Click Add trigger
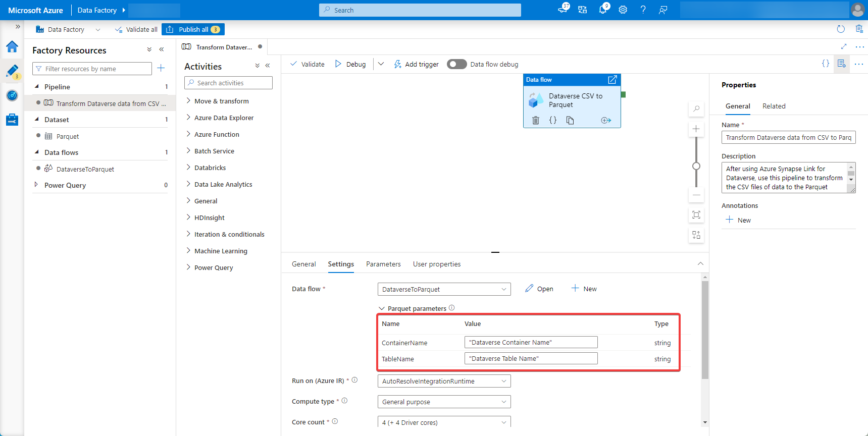 (x=416, y=64)
